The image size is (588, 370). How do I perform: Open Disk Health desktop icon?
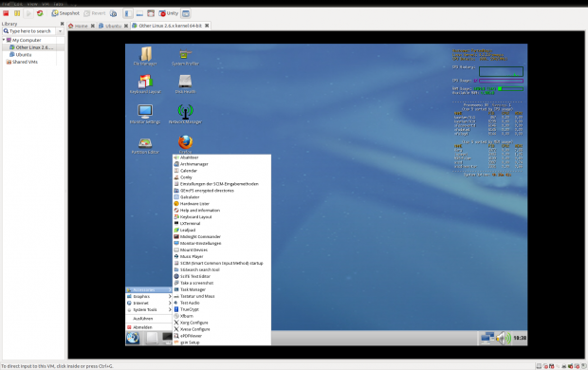coord(185,83)
